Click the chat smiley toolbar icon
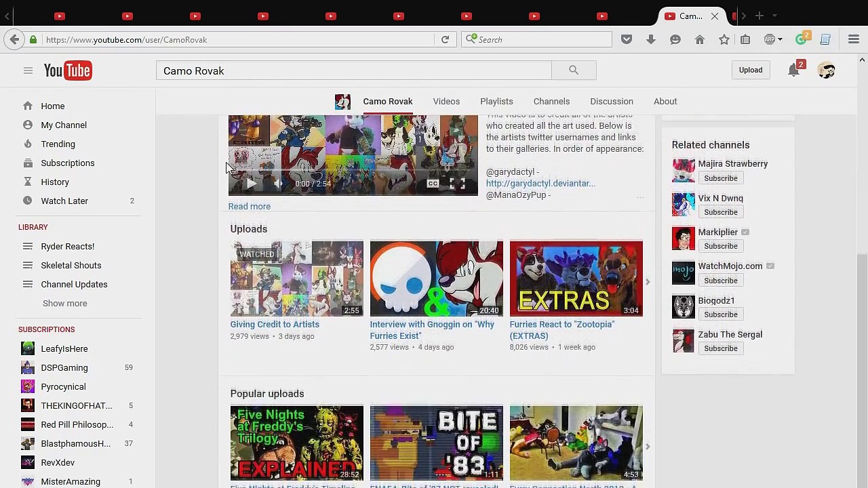 click(x=675, y=39)
